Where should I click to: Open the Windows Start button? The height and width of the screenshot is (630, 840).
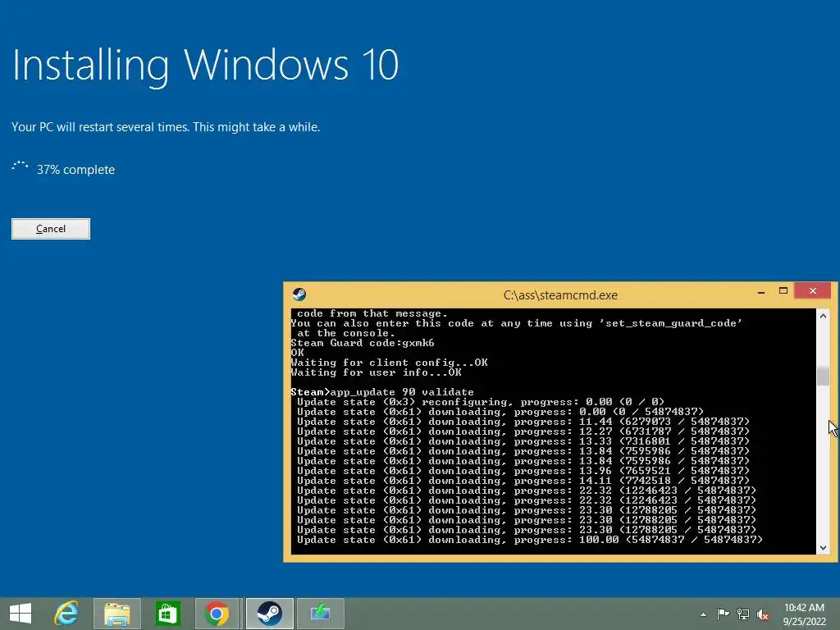pyautogui.click(x=21, y=614)
